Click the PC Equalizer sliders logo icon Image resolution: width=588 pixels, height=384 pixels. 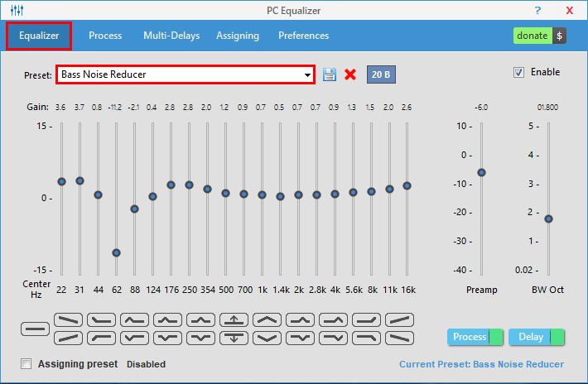coord(17,10)
